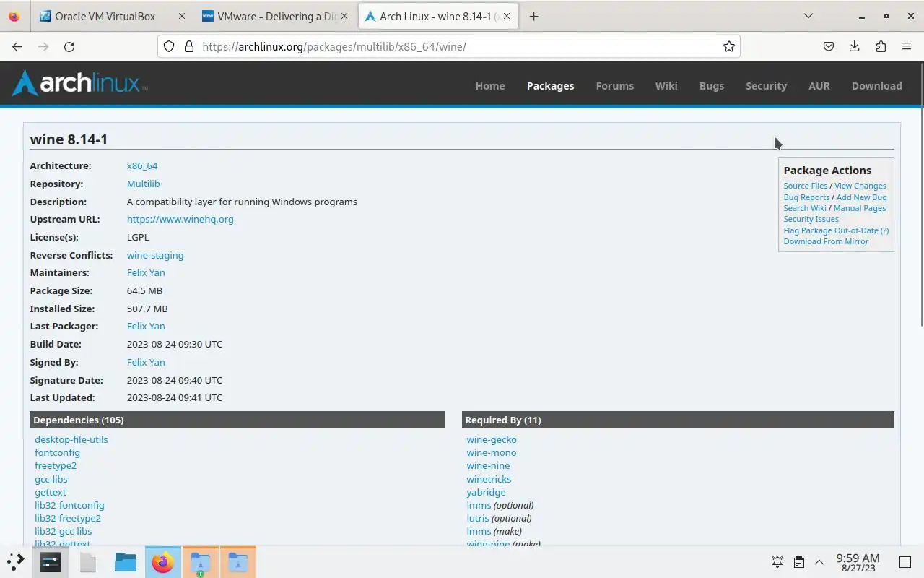Expand the hidden system tray icons
Screen dimensions: 924x578
click(819, 562)
